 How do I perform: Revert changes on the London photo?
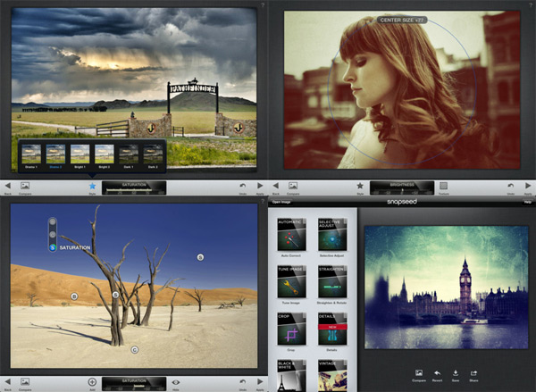point(437,376)
